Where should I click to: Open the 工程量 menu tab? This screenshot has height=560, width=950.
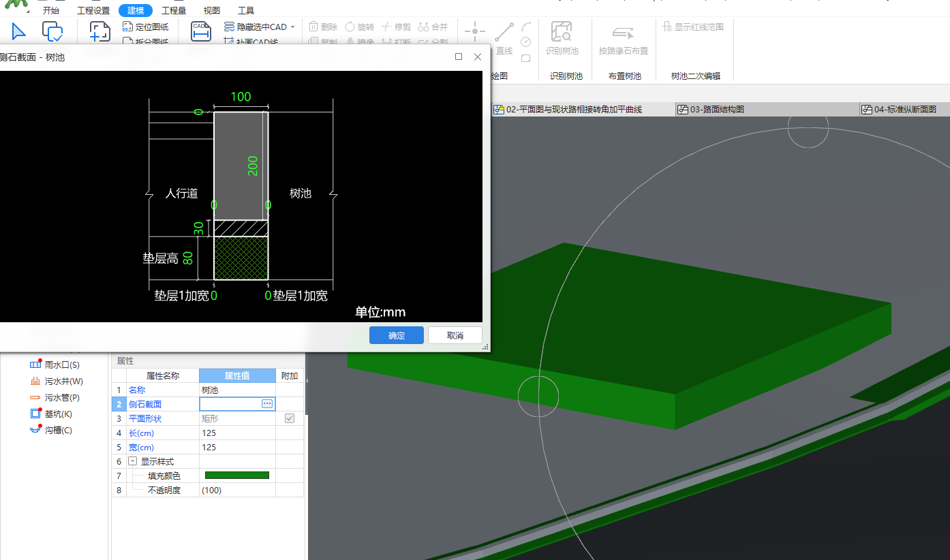click(174, 10)
